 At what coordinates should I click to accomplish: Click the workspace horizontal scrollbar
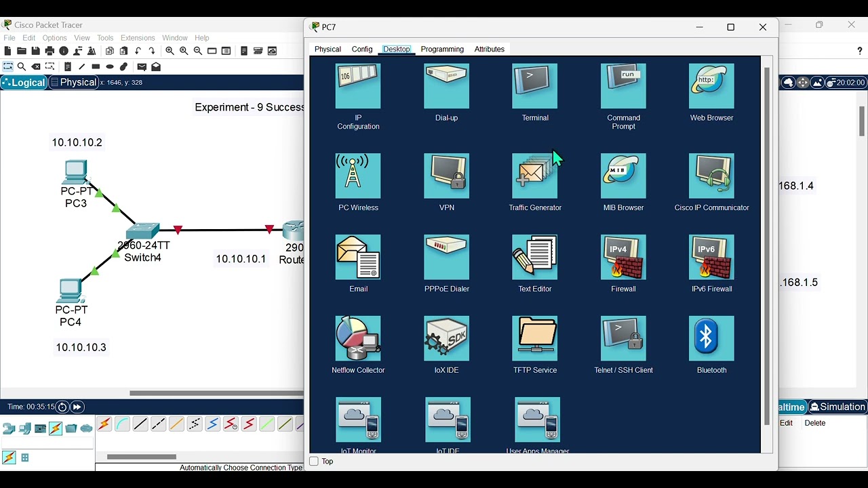(x=217, y=393)
